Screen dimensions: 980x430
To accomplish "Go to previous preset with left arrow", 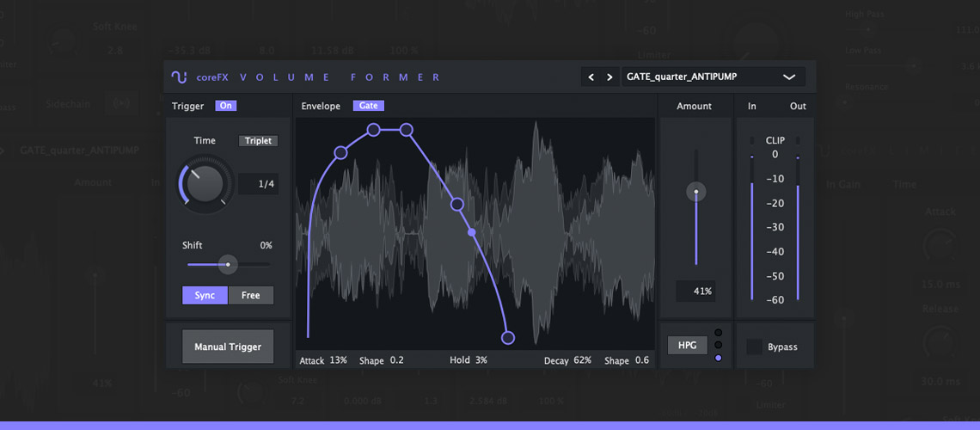I will point(591,77).
